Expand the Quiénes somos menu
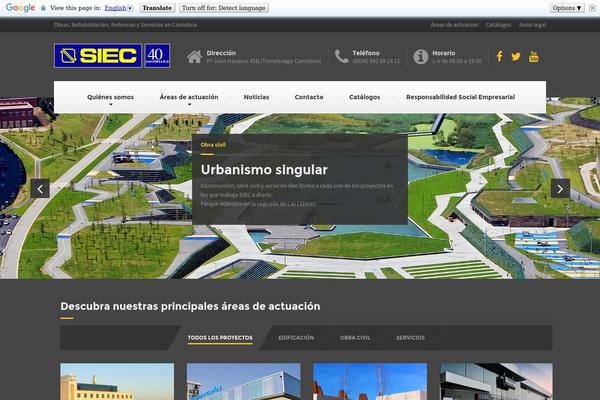Image resolution: width=600 pixels, height=400 pixels. (111, 97)
